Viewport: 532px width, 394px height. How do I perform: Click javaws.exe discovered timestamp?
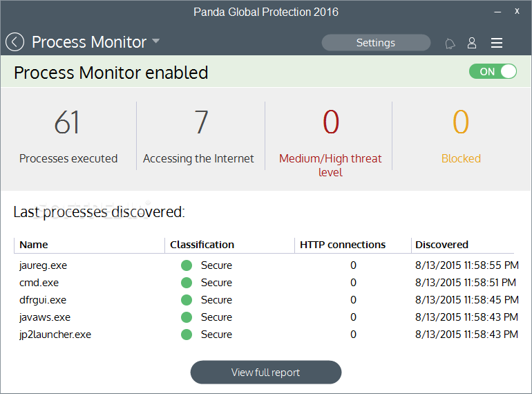click(x=467, y=317)
